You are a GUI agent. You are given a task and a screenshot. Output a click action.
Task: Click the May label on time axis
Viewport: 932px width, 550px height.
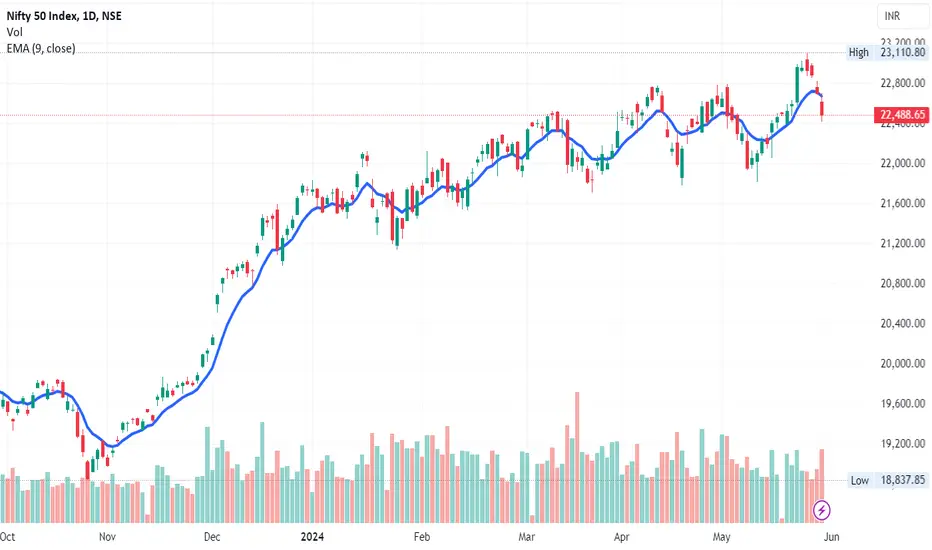click(x=721, y=536)
